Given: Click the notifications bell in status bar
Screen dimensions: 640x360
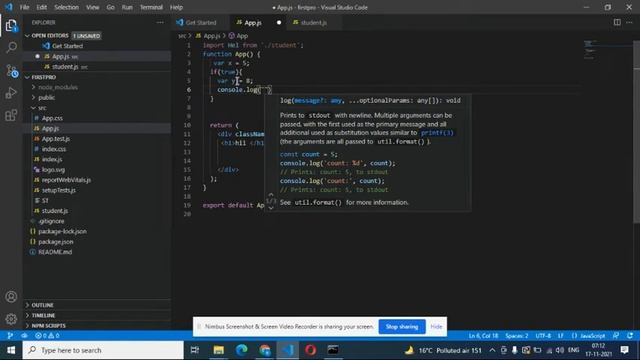Looking at the screenshot, I should click(x=630, y=336).
